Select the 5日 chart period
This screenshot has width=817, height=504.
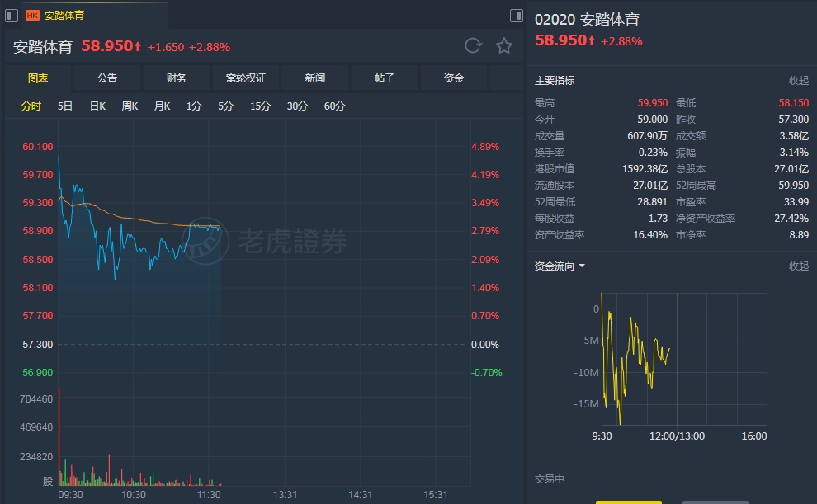coord(65,106)
